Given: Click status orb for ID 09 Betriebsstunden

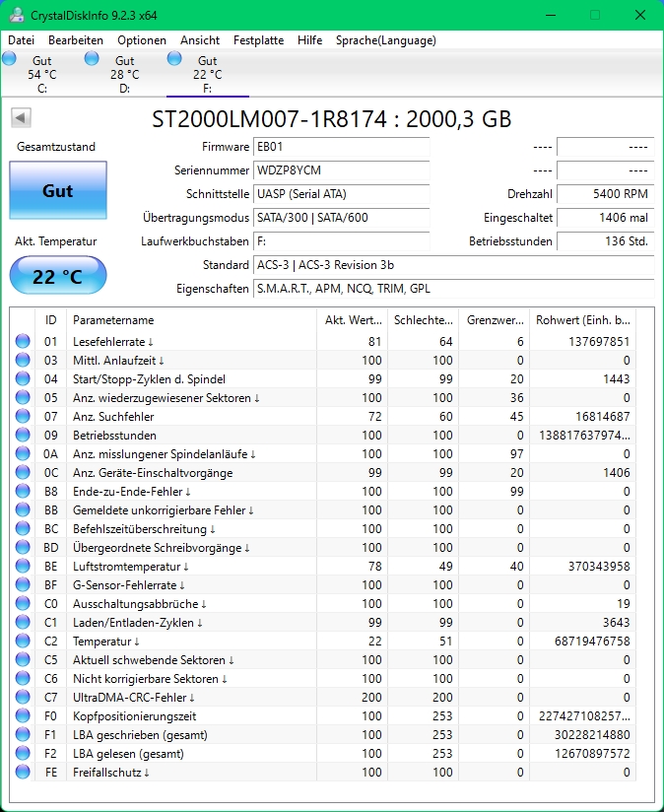Looking at the screenshot, I should pyautogui.click(x=23, y=435).
